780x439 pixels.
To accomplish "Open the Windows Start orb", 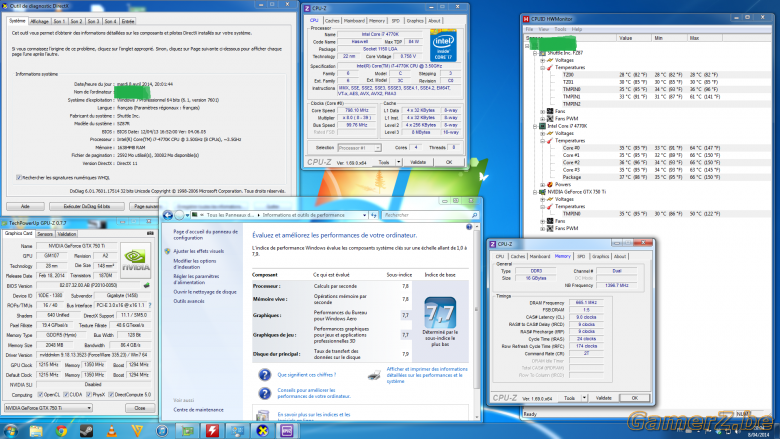I will coord(10,431).
